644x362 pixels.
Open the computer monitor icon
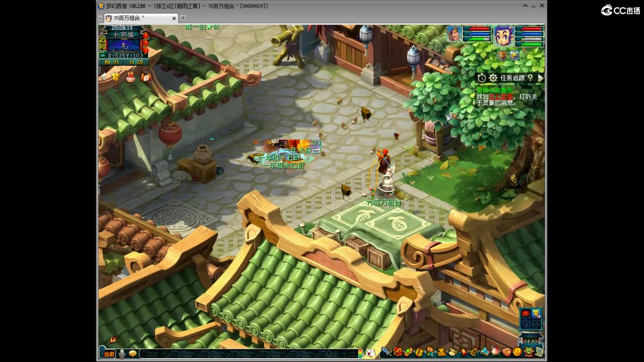[539, 352]
